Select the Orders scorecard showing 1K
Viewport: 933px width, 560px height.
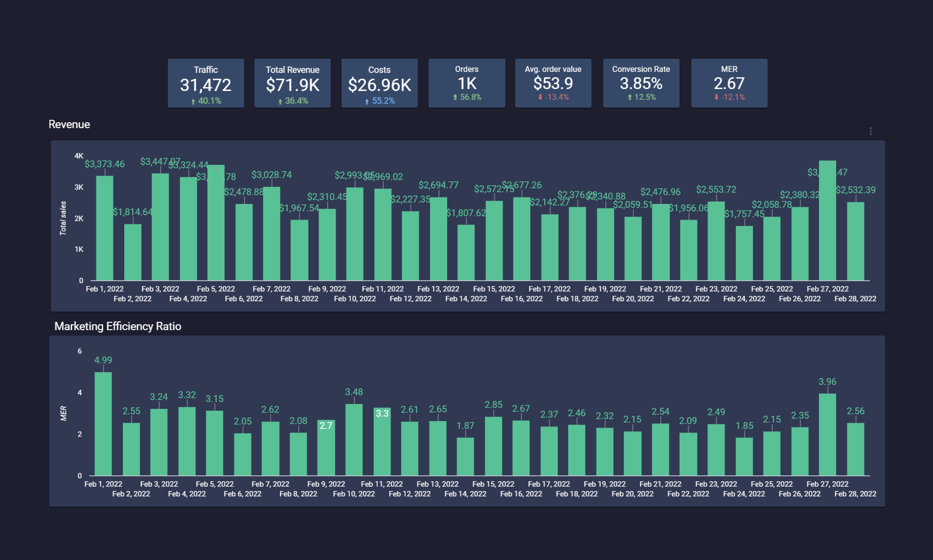tap(467, 83)
